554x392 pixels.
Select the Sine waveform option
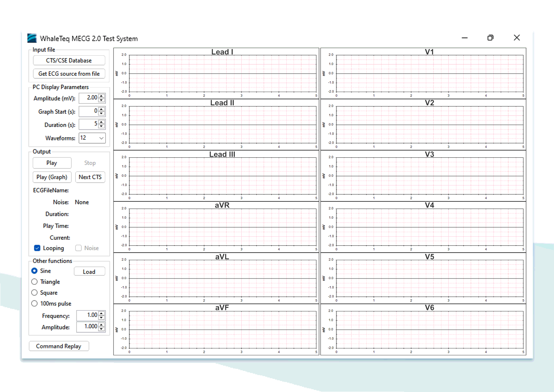34,271
